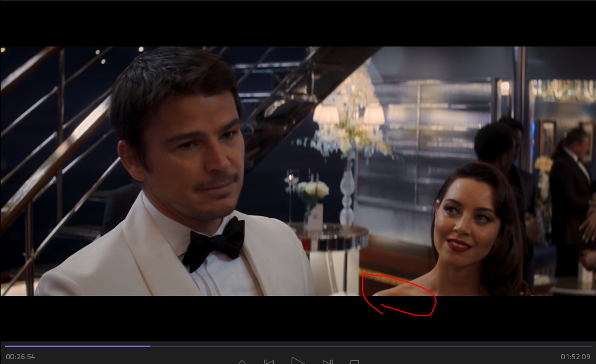
Task: Click the Stop square icon
Action: point(354,362)
